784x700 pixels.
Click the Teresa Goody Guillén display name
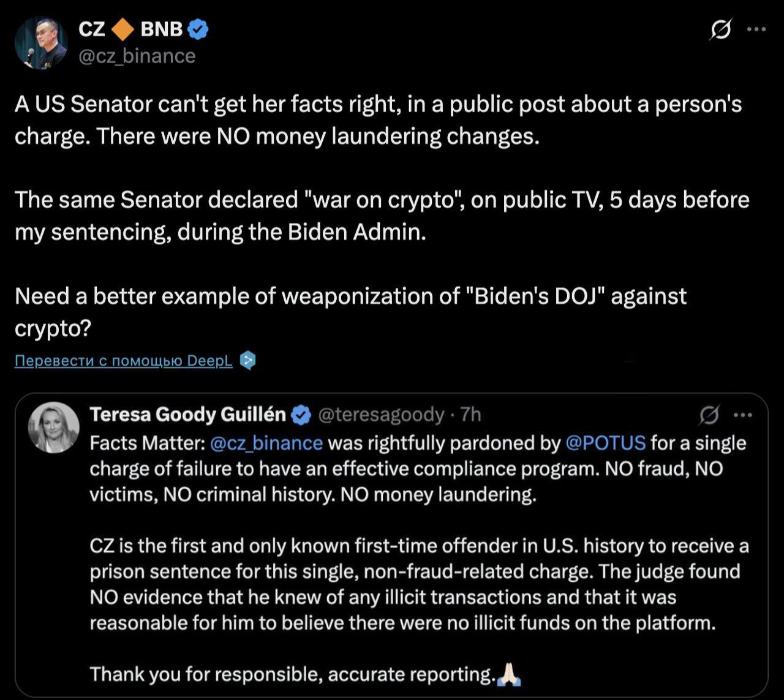tap(187, 415)
